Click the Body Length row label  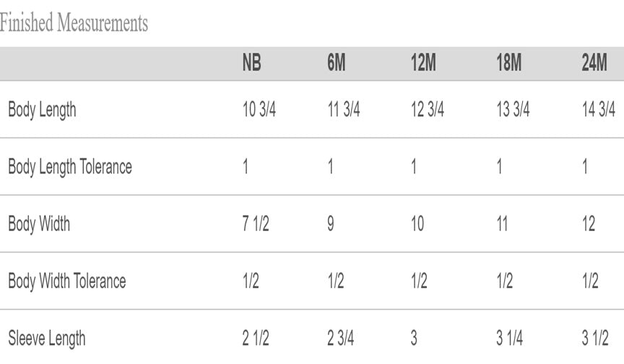[42, 110]
